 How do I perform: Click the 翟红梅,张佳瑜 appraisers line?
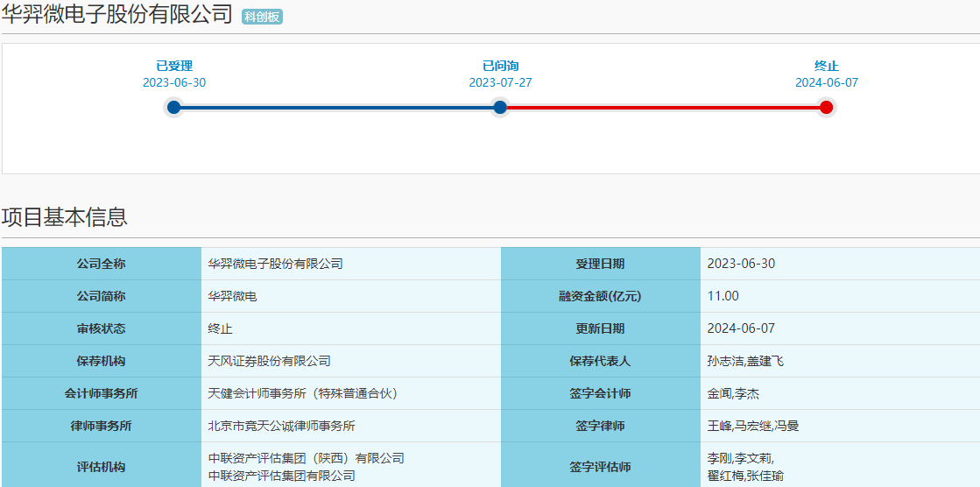[745, 476]
